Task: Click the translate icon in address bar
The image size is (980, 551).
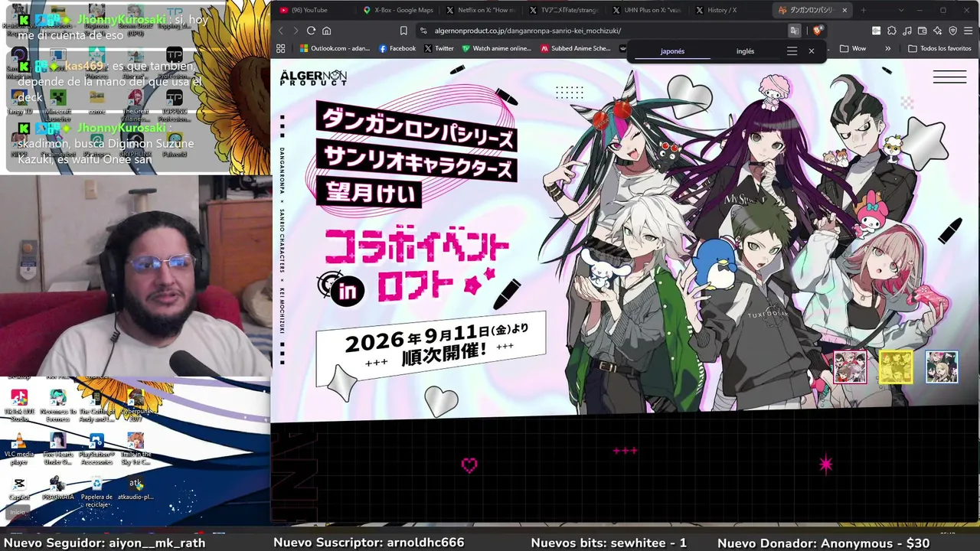Action: (x=795, y=31)
